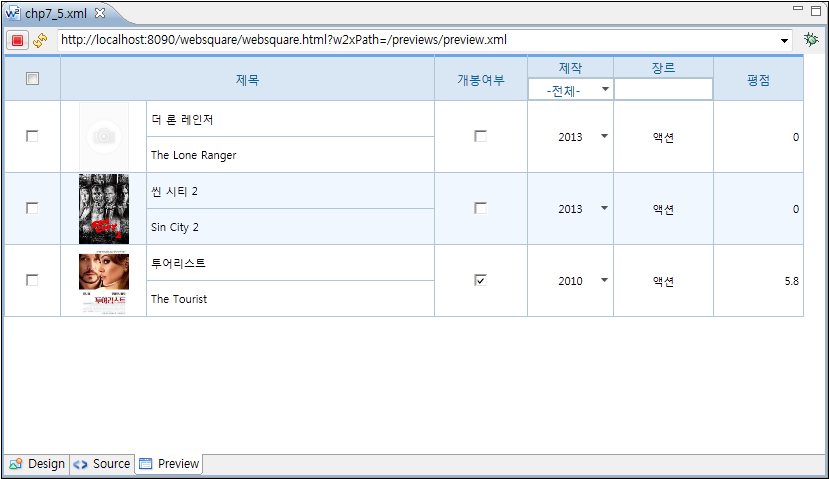829x479 pixels.
Task: Check the row checkbox for Sin City 2
Action: (x=32, y=208)
